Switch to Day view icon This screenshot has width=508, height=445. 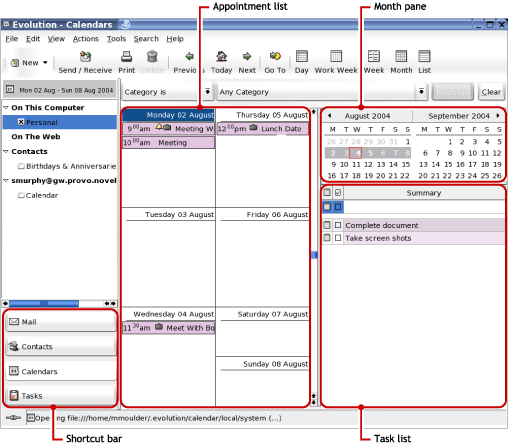coord(302,56)
